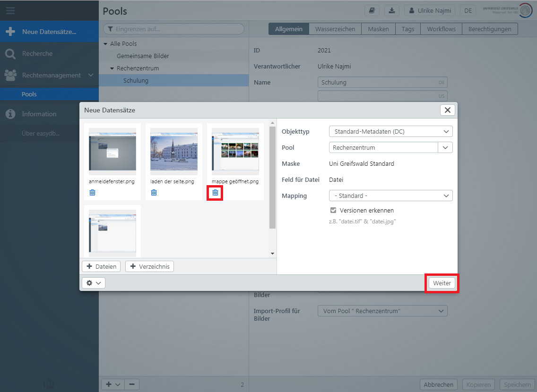Open the Objekttyp dropdown
The image size is (537, 392).
[390, 131]
